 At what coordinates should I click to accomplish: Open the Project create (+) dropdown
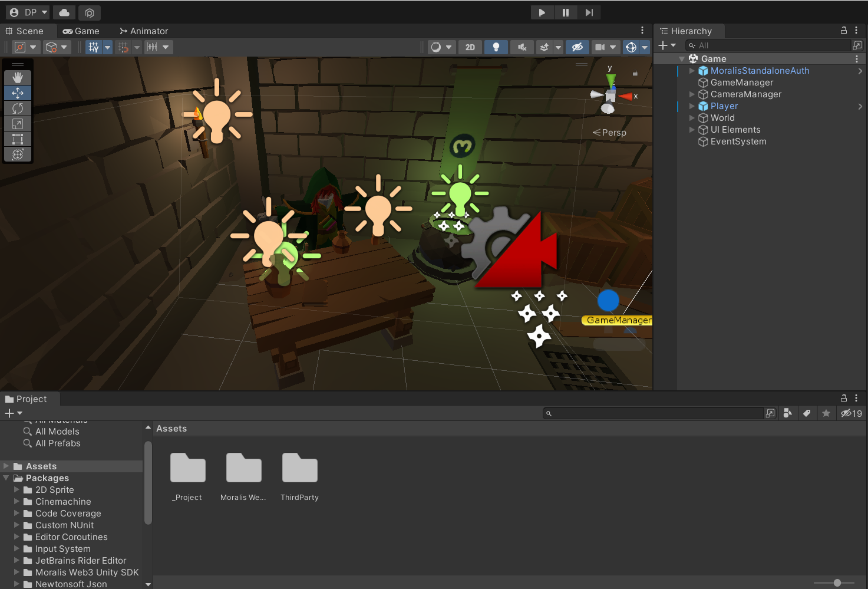pos(14,413)
